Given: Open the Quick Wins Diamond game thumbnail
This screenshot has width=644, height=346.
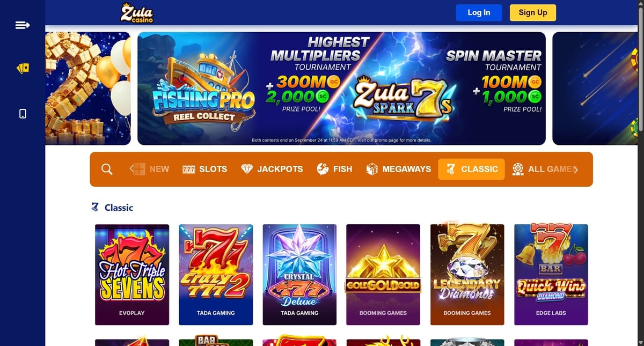Looking at the screenshot, I should (551, 275).
